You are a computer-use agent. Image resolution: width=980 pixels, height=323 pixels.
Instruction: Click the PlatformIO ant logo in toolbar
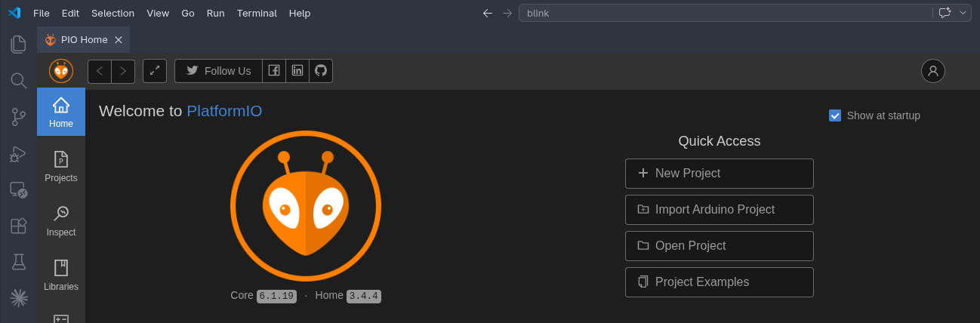tap(61, 71)
